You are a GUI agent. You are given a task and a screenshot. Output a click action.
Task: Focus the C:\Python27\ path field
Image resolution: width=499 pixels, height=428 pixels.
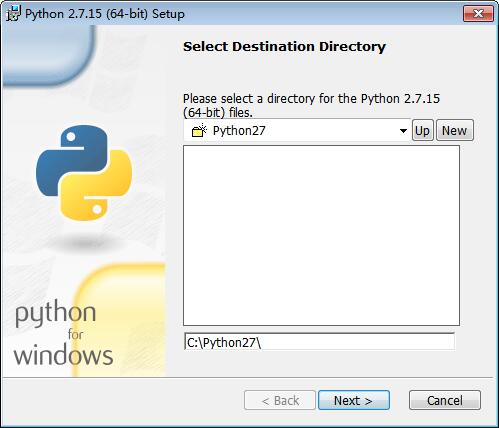pos(319,342)
